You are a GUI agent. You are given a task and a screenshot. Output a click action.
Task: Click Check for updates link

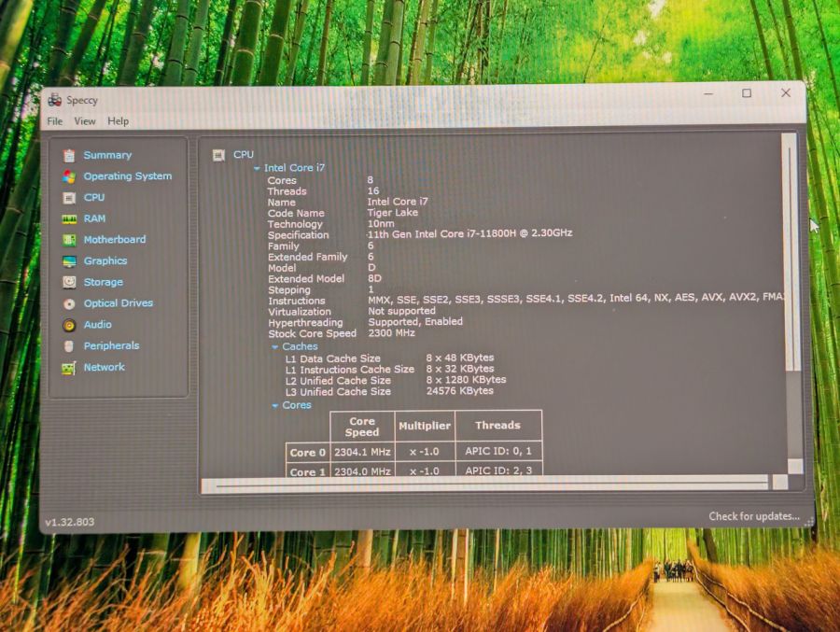click(754, 516)
